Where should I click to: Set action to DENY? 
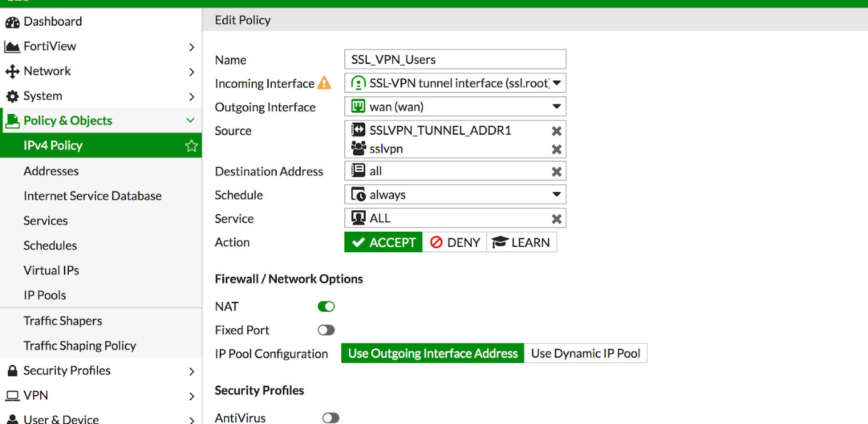[455, 242]
